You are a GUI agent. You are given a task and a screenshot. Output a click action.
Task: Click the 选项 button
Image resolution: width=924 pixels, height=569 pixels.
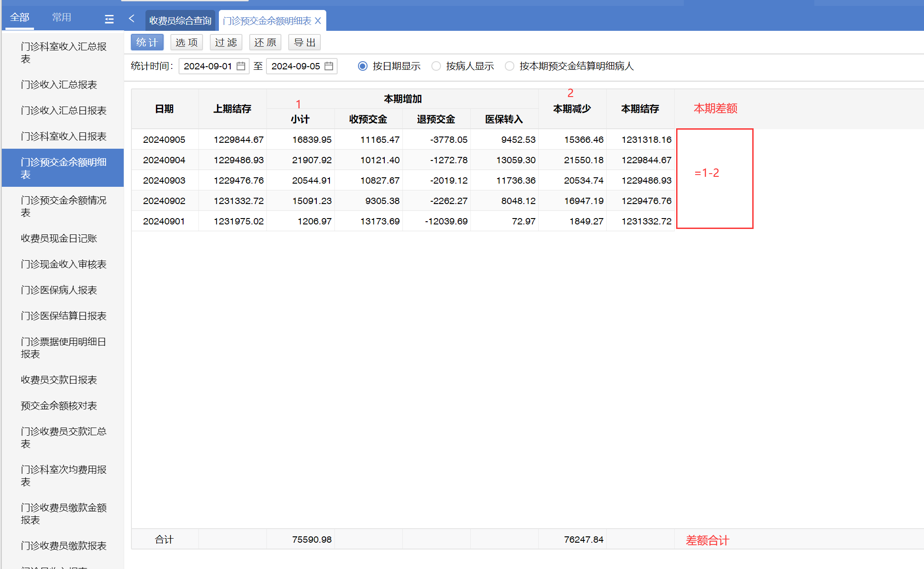[186, 43]
